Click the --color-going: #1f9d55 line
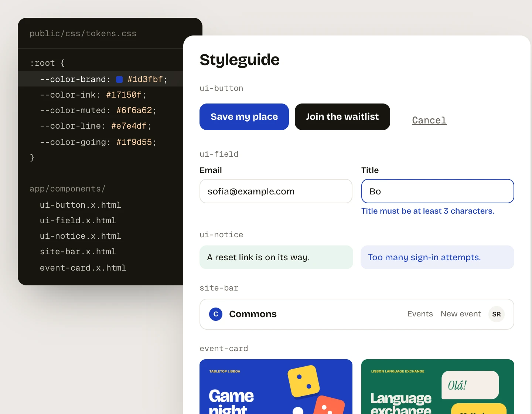This screenshot has height=414, width=532. point(98,142)
